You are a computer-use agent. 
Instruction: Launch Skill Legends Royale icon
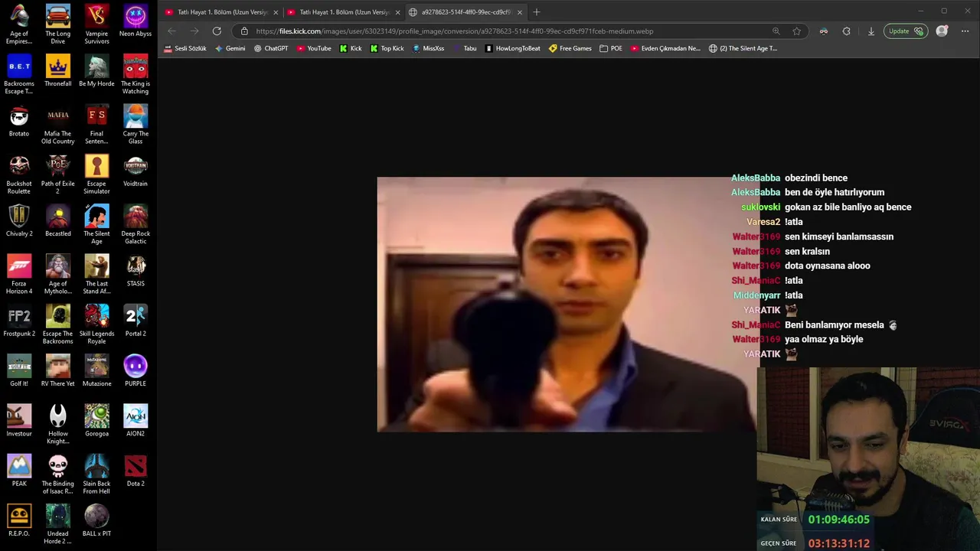coord(96,324)
